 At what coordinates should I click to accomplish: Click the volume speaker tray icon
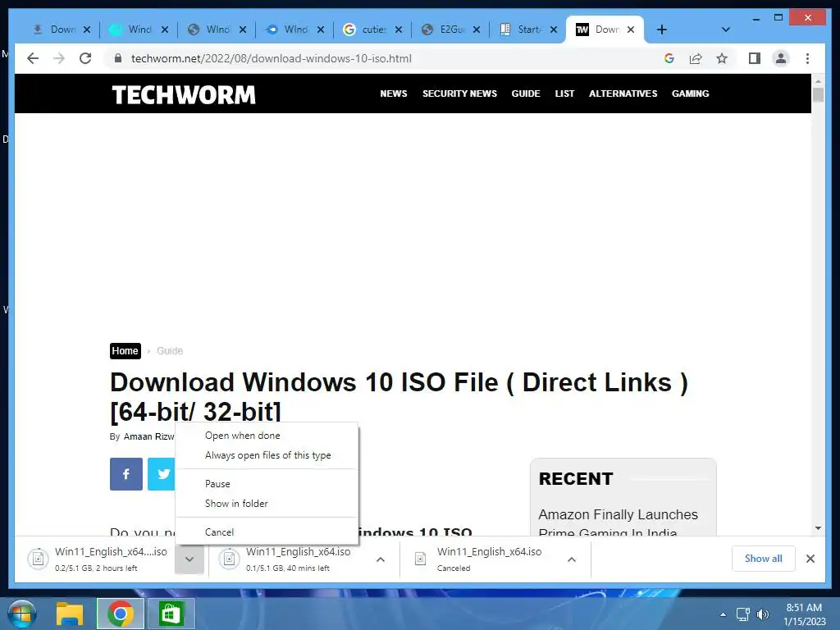[x=763, y=614]
